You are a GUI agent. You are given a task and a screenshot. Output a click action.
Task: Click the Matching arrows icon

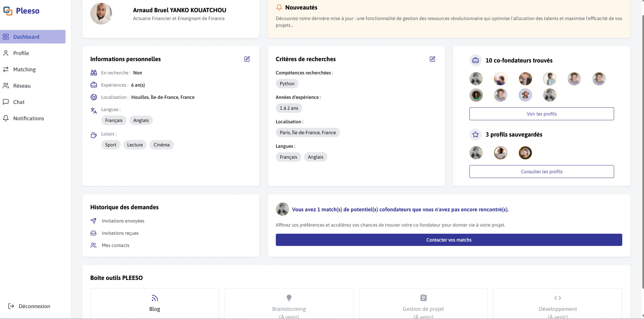[x=6, y=69]
